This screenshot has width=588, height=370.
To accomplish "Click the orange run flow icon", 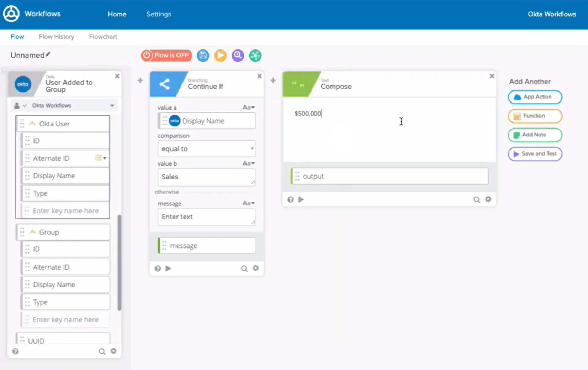I will point(220,55).
